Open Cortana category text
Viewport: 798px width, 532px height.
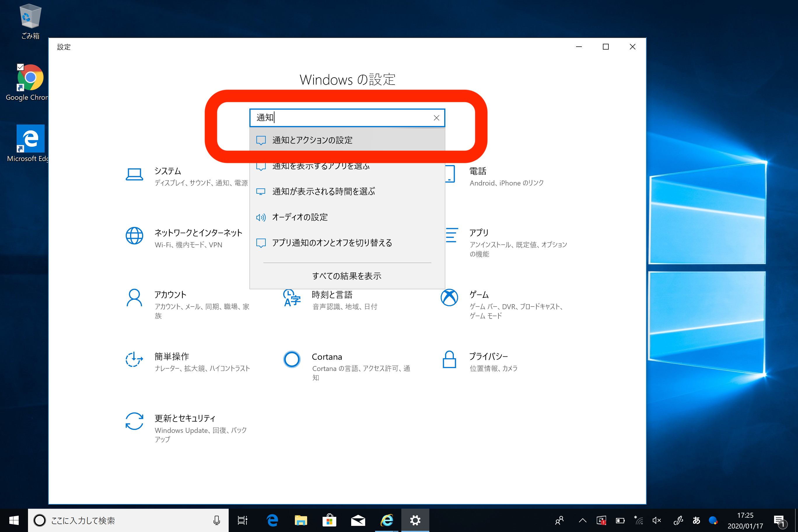327,357
